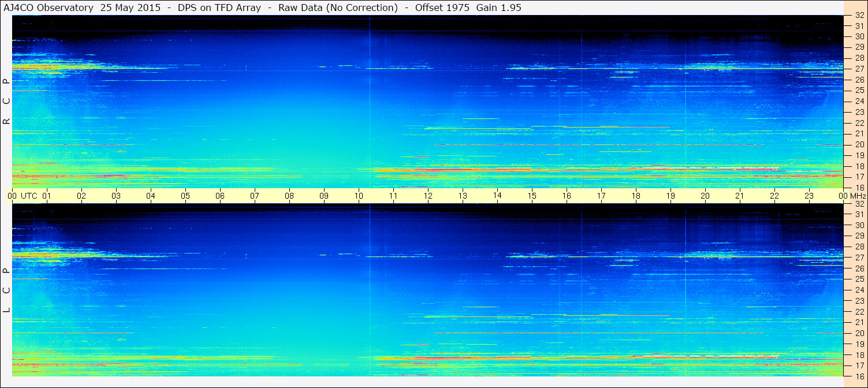Viewport: 868px width, 388px height.
Task: Click "Raw Data (No Correction)" in the title
Action: tap(338, 8)
